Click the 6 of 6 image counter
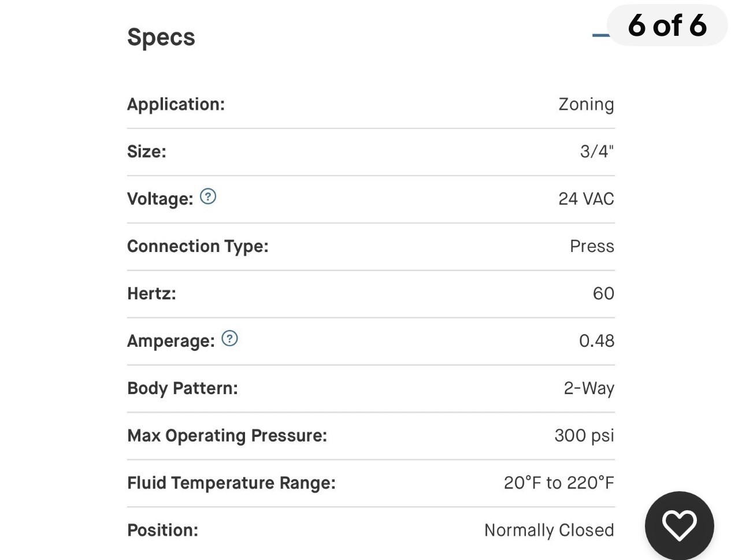This screenshot has height=560, width=742. tap(667, 25)
